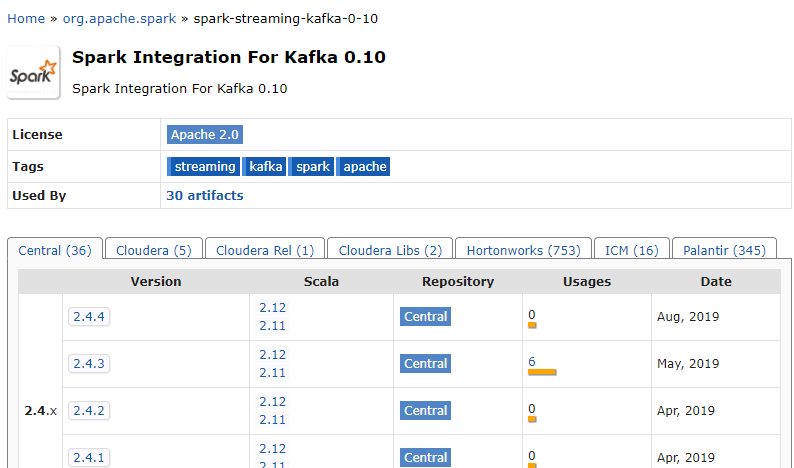Click Central repository badge for 2.4.1
This screenshot has height=468, width=794.
(x=425, y=458)
